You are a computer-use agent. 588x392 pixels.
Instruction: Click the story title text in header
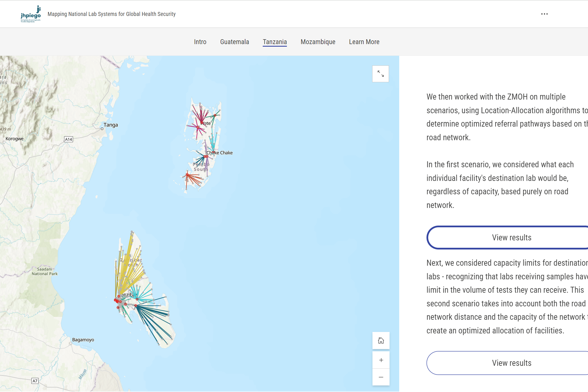[111, 14]
